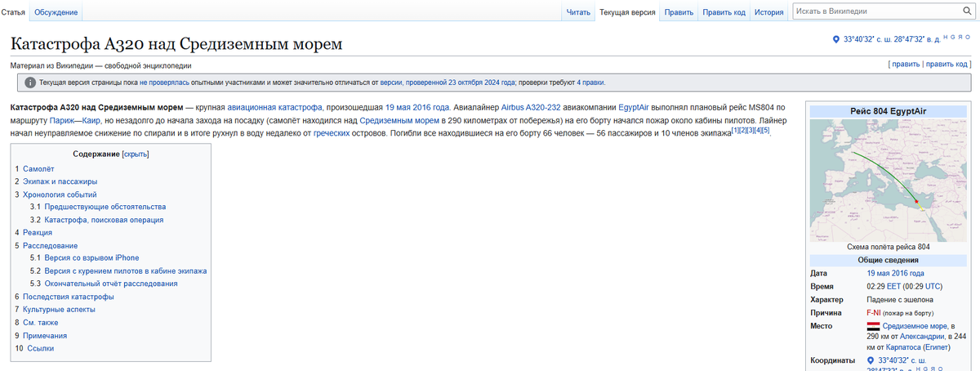Open the Править код tab
The height and width of the screenshot is (371, 980).
[724, 12]
